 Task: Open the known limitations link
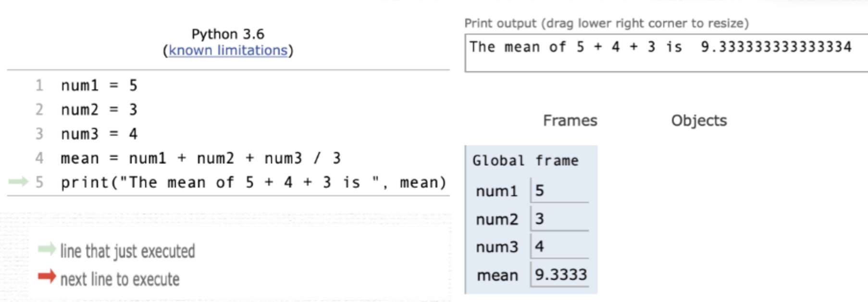point(228,50)
